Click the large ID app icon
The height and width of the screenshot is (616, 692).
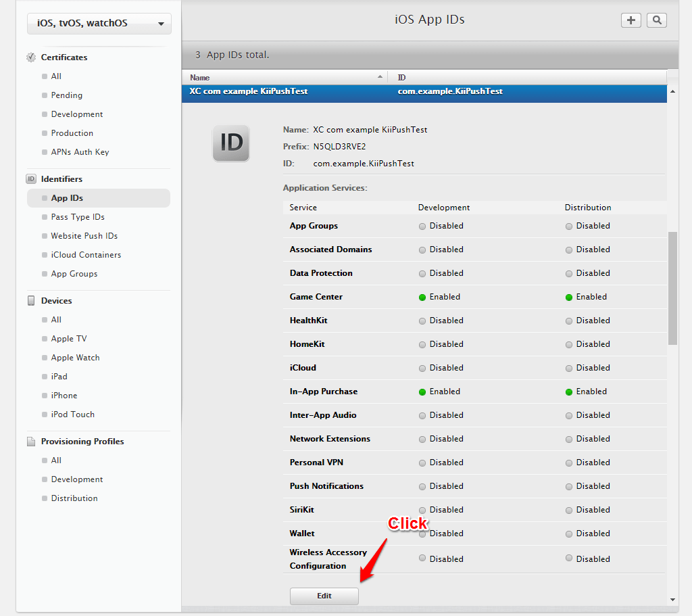231,143
